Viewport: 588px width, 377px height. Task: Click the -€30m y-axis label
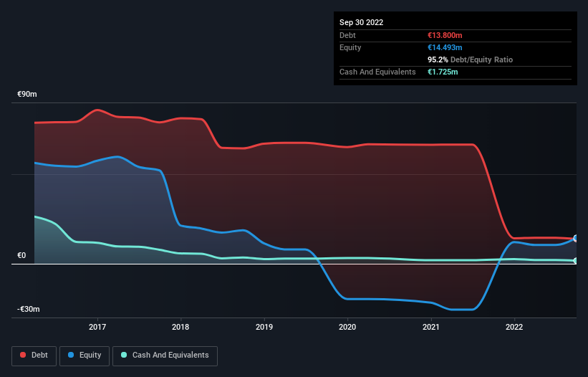(x=29, y=309)
